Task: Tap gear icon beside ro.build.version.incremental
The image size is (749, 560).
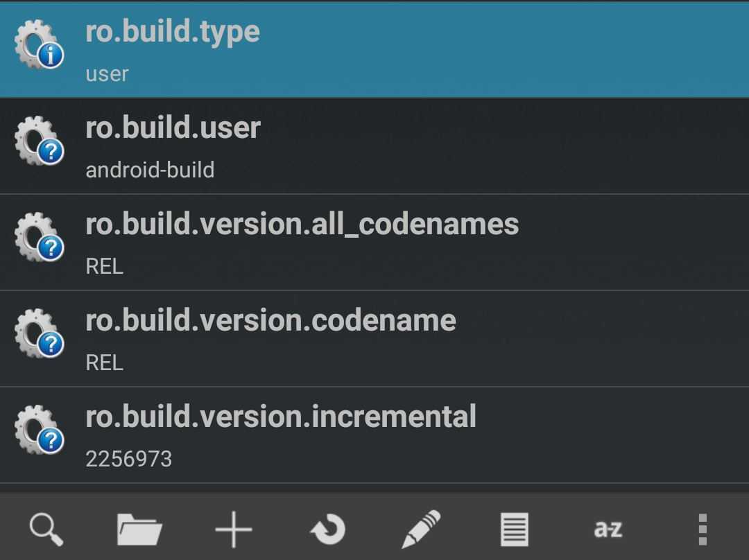Action: point(39,431)
